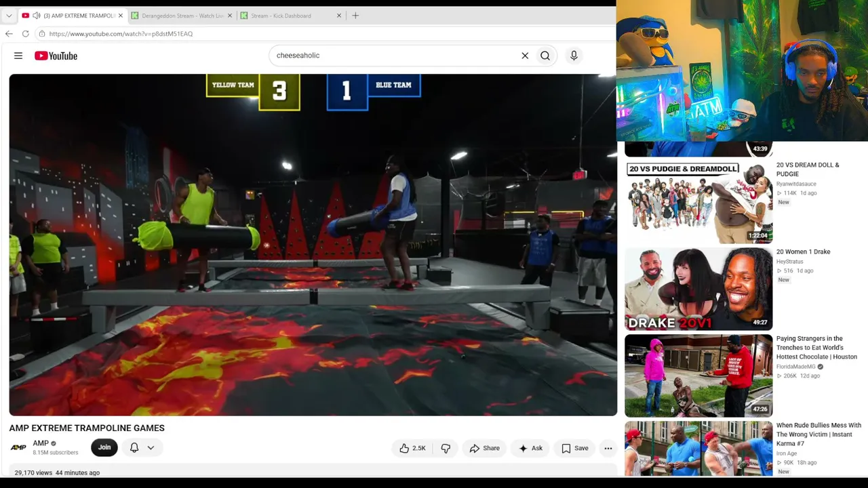The width and height of the screenshot is (868, 488).
Task: Expand the notification options chevron
Action: click(151, 447)
